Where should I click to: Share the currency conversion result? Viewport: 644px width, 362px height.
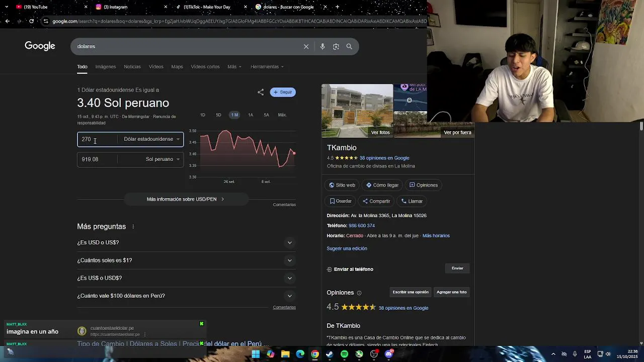click(261, 92)
